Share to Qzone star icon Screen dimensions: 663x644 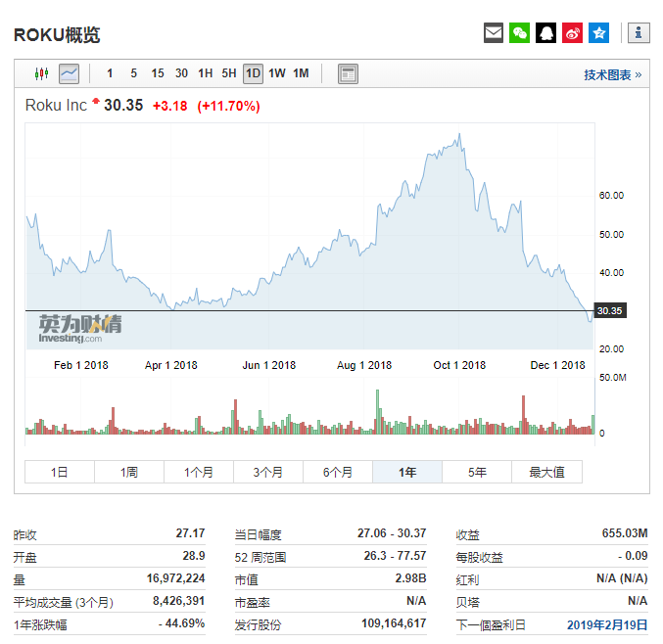(598, 33)
